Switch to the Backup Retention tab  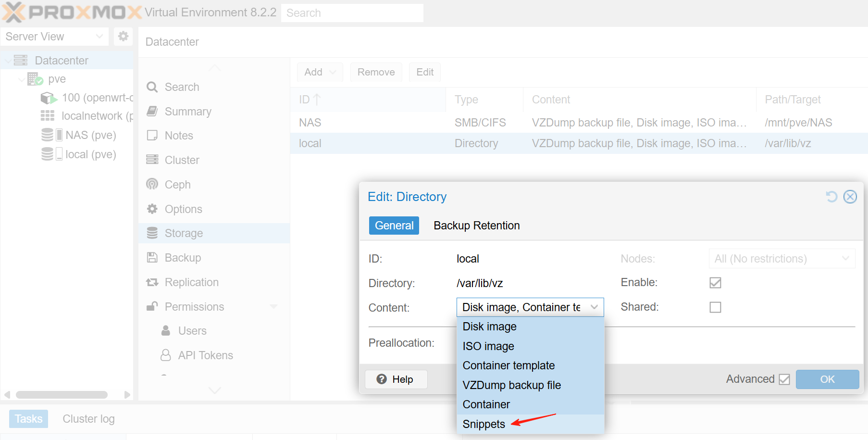click(x=476, y=226)
